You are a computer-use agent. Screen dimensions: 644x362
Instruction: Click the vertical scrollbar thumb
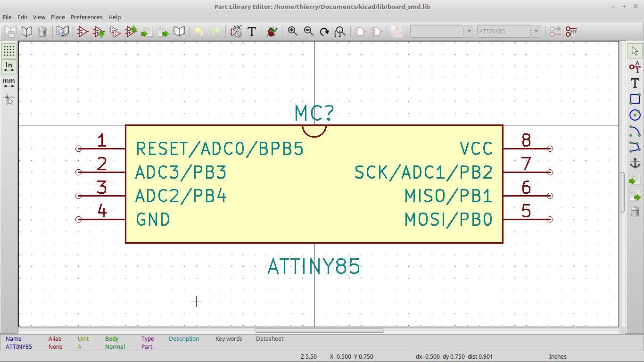pos(622,192)
